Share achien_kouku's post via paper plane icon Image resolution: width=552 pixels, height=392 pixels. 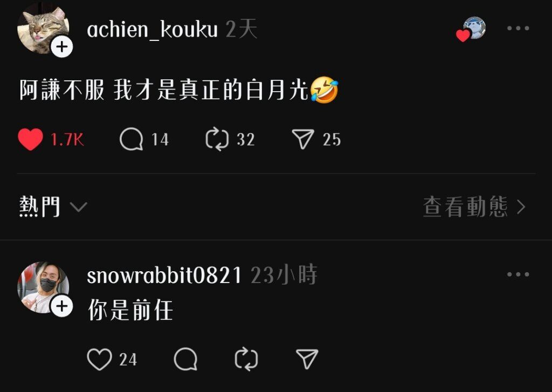click(x=303, y=139)
